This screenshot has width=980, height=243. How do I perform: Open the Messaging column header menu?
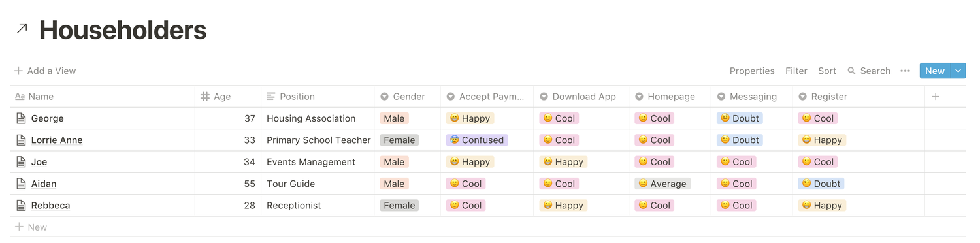751,97
